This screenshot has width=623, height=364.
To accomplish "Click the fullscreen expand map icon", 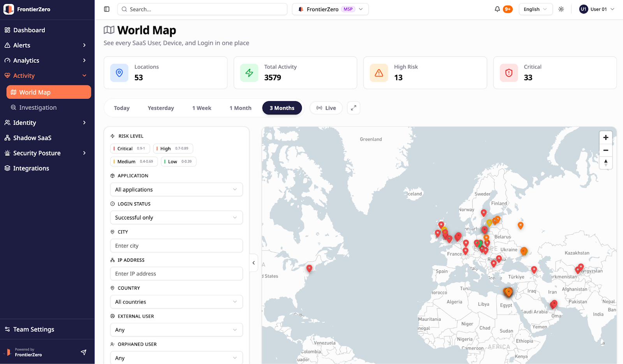I will tap(354, 108).
